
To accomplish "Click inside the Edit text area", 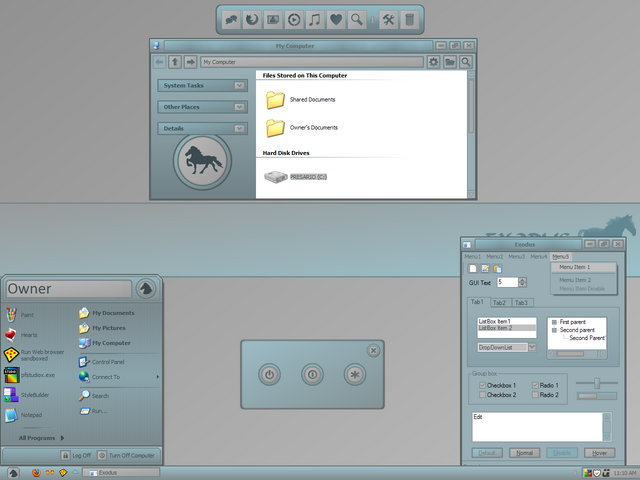I will coord(538,427).
